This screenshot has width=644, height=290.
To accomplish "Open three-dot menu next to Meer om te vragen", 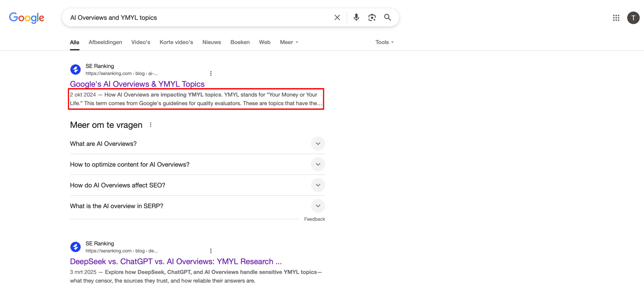I will [150, 125].
